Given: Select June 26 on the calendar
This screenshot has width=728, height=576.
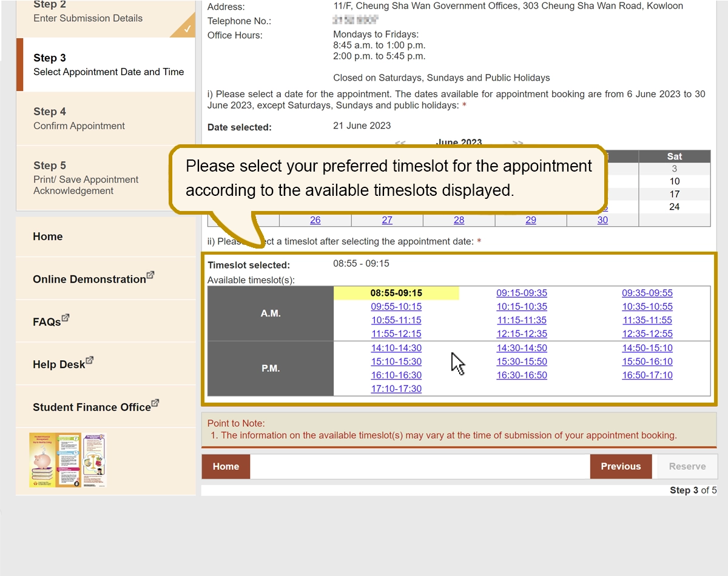Looking at the screenshot, I should pyautogui.click(x=315, y=220).
